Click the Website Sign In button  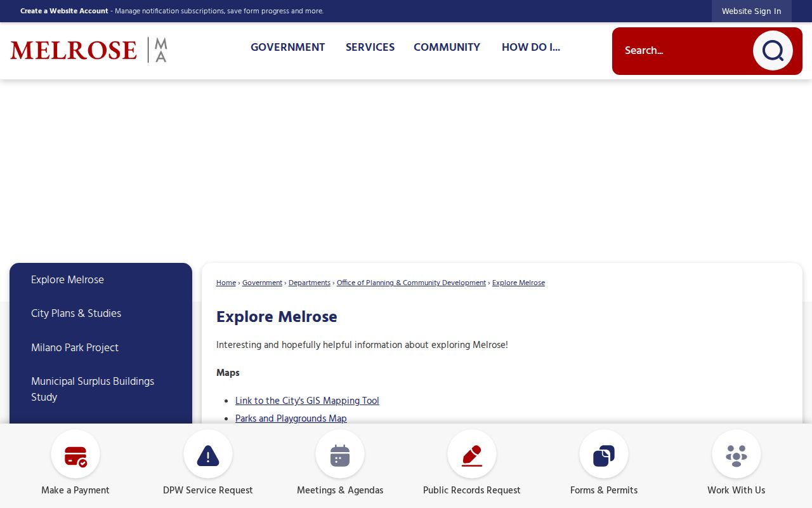[x=752, y=11]
